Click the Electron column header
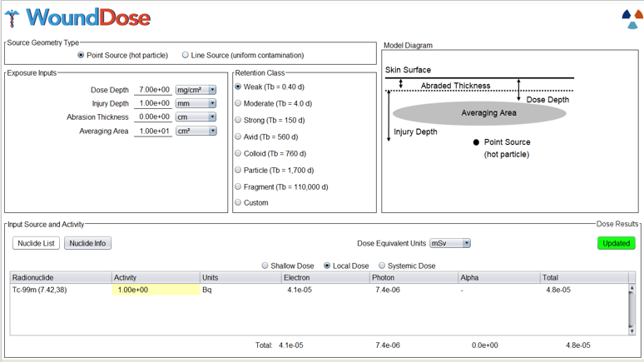644x362 pixels. 325,277
